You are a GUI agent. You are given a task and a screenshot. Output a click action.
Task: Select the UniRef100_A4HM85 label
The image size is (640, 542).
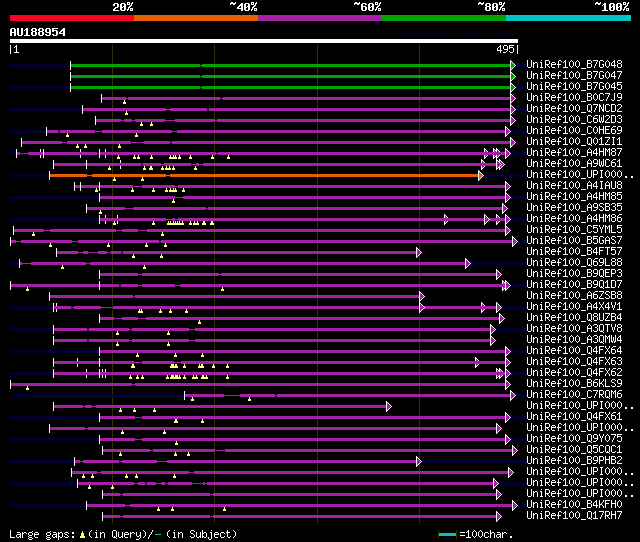(x=574, y=196)
